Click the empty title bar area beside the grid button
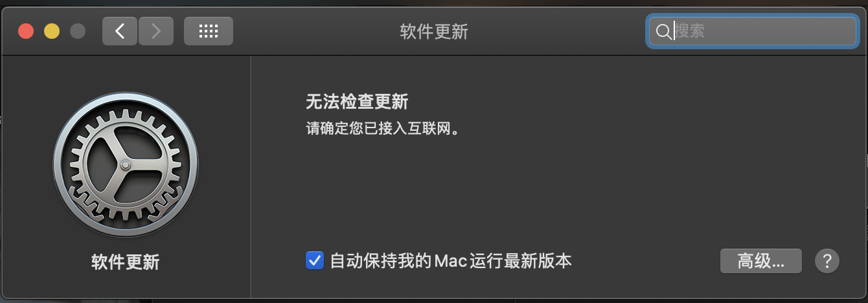Image resolution: width=868 pixels, height=303 pixels. (311, 31)
